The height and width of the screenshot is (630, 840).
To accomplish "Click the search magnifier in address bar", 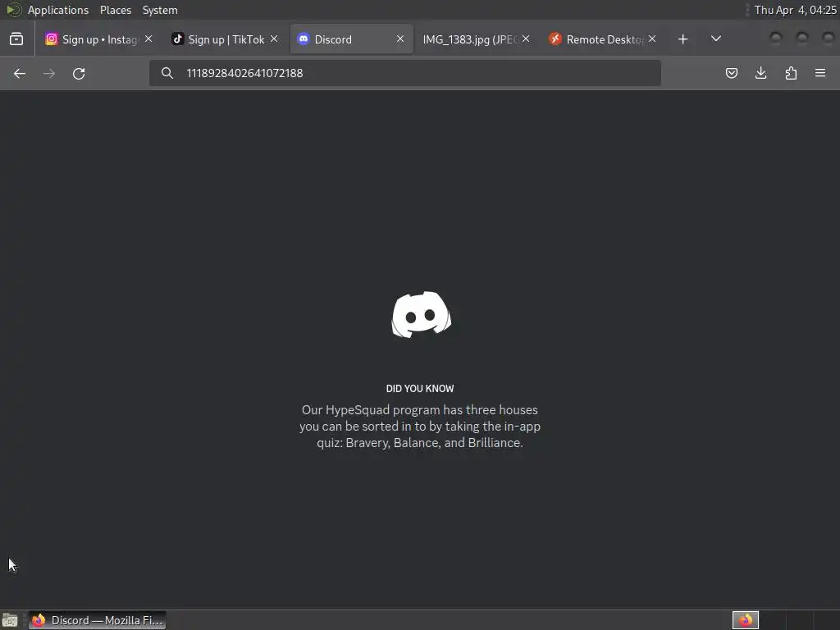I will tap(167, 73).
